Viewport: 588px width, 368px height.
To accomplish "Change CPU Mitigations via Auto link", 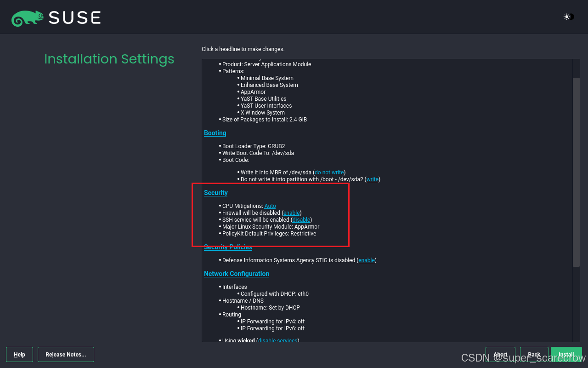I will tap(270, 206).
